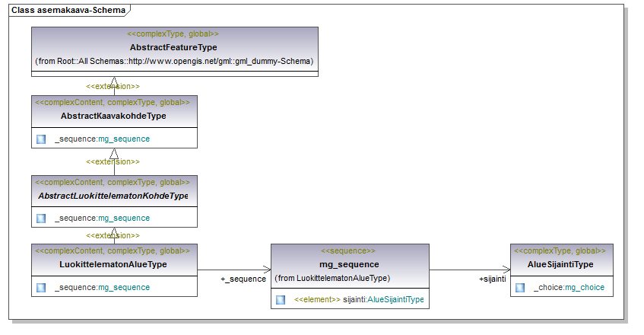This screenshot has width=644, height=335.
Task: Select the '(from LuokittelematonAlueType)' text
Action: (332, 278)
